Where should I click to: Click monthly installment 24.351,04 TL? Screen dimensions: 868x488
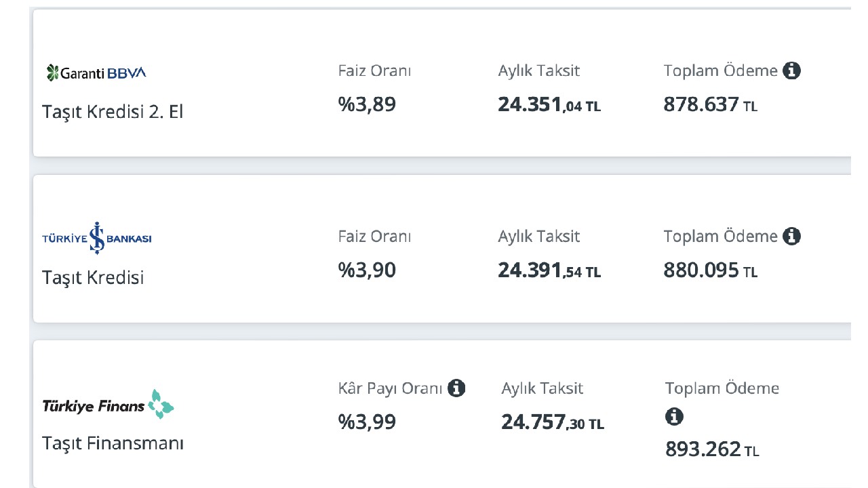549,104
